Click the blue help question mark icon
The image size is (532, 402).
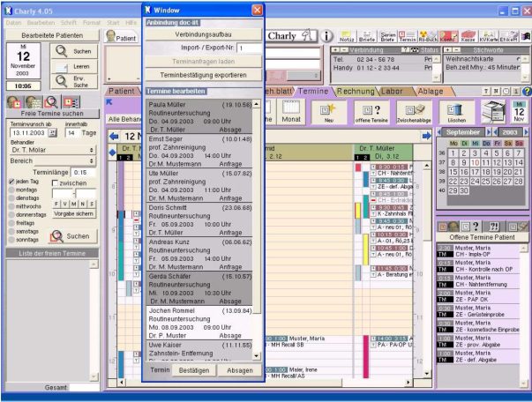[x=526, y=91]
